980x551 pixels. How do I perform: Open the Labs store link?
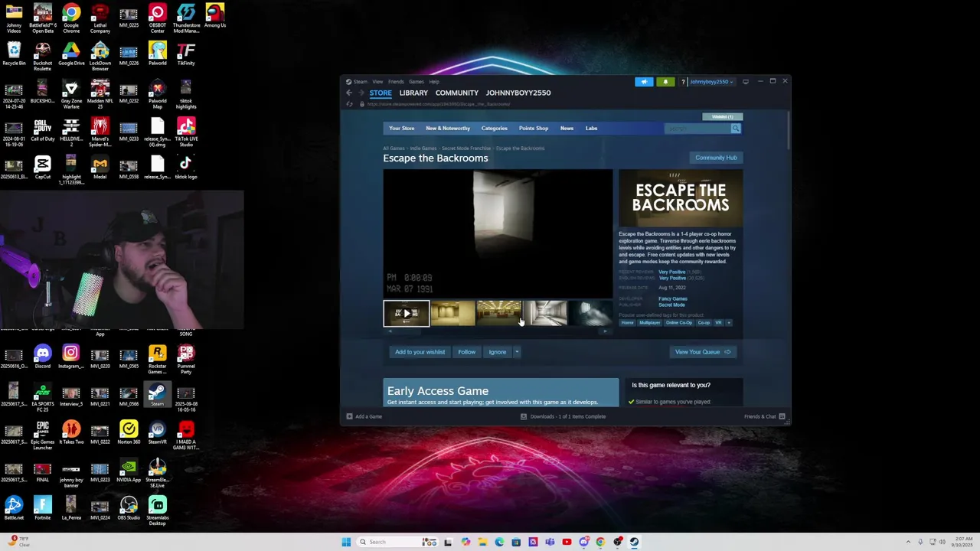pos(591,129)
